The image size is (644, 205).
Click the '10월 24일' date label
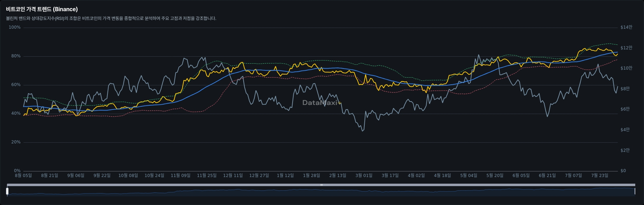[x=154, y=176]
